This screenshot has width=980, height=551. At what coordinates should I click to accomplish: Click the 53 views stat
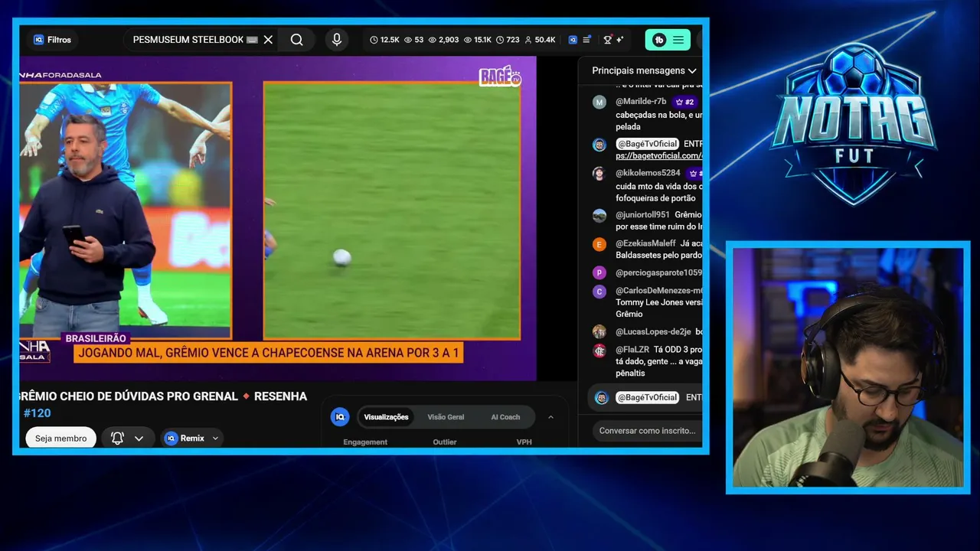point(413,40)
